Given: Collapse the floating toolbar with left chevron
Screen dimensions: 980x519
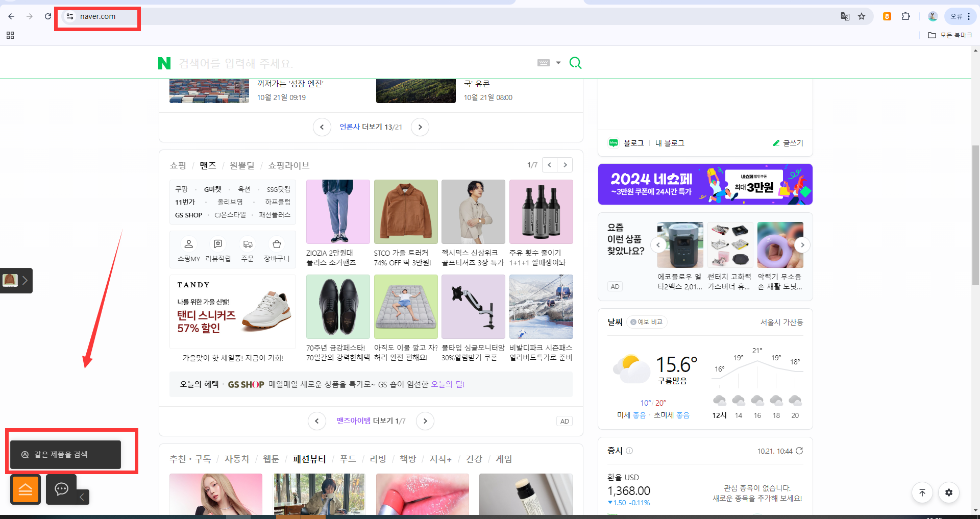Looking at the screenshot, I should tap(82, 497).
